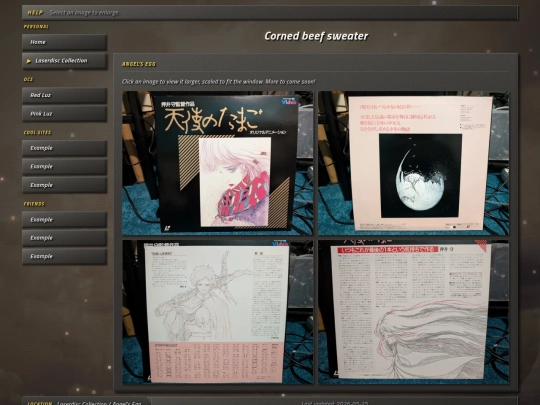Click the FRIENDS sidebar heading
Viewport: 540px width, 405px height.
pos(34,204)
